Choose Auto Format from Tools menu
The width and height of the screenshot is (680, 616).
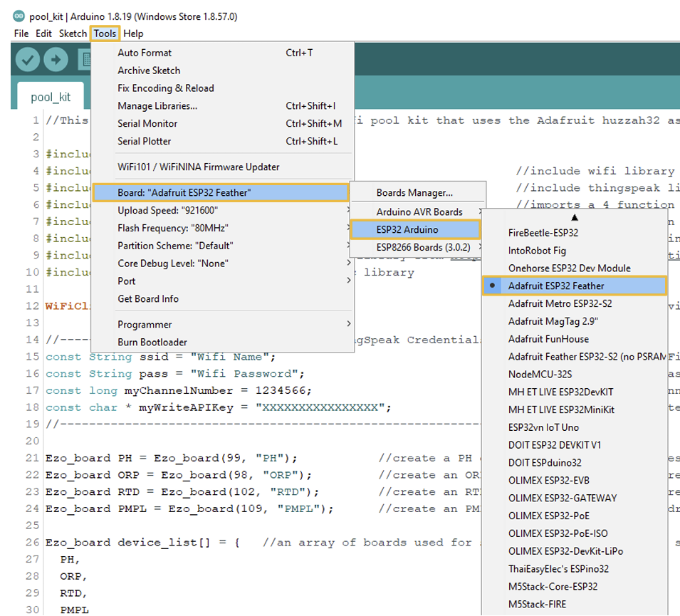[222, 53]
